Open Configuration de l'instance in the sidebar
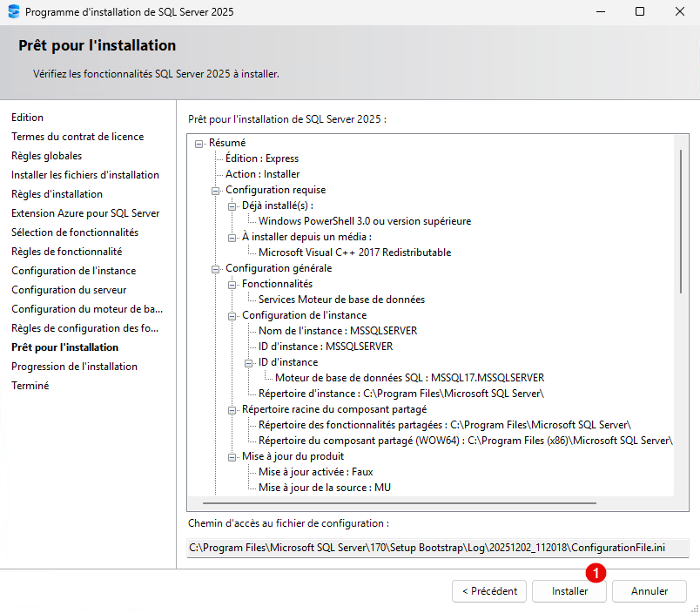This screenshot has height=613, width=700. click(74, 271)
